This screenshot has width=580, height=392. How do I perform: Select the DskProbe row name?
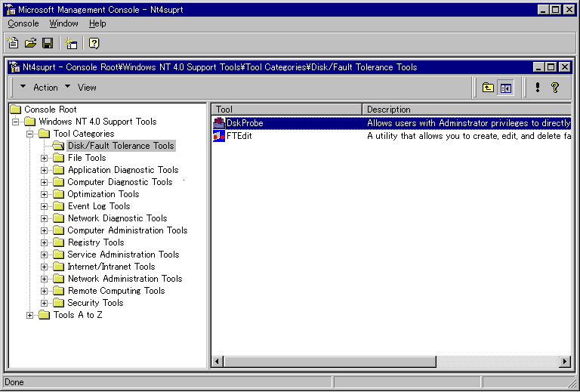click(x=245, y=123)
